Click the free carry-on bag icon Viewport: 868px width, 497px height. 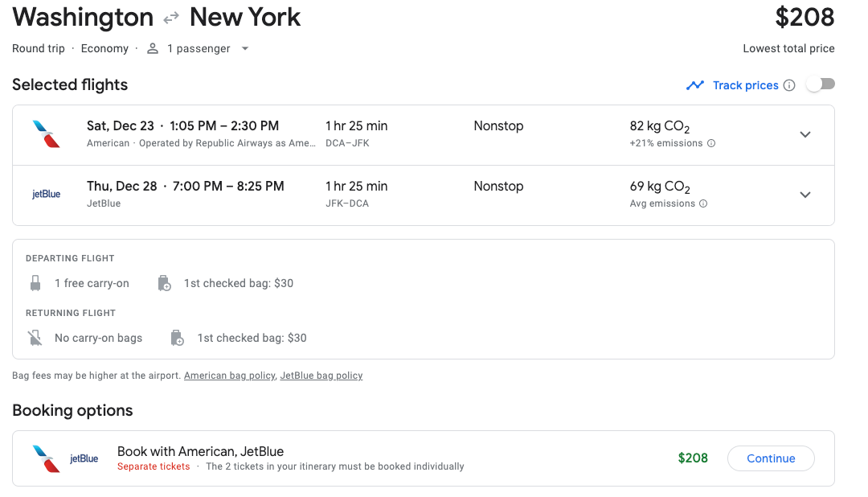coord(35,282)
